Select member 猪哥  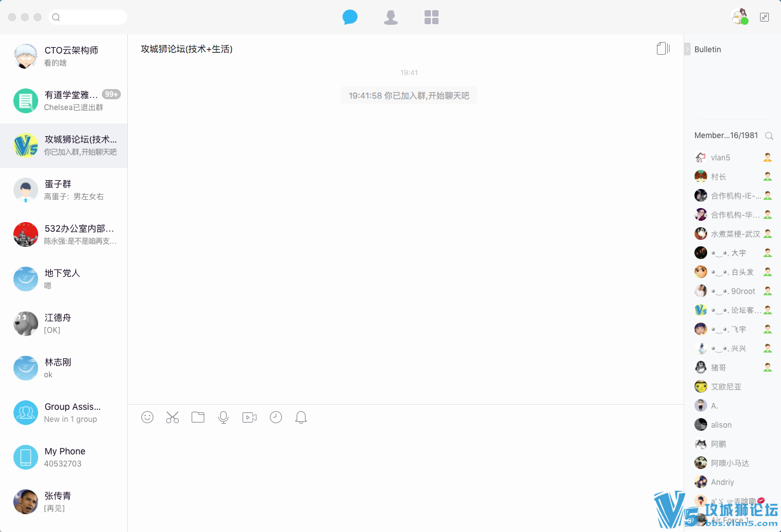point(733,367)
